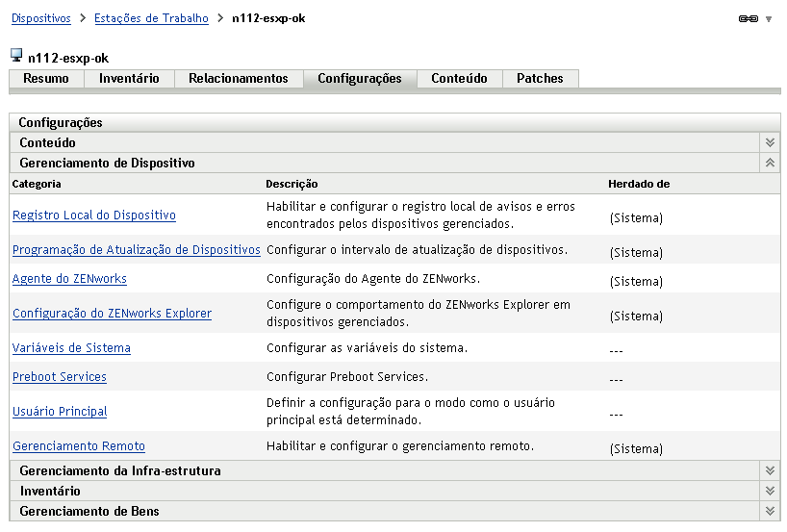Screen dimensions: 787x532
Task: Open the dropdown arrow beside the link icon
Action: (769, 19)
